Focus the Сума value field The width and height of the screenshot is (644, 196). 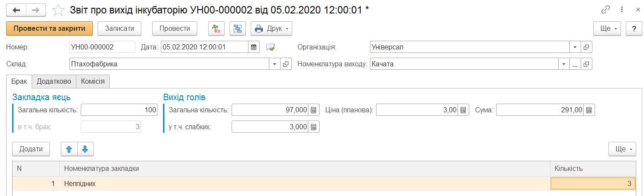tap(540, 110)
